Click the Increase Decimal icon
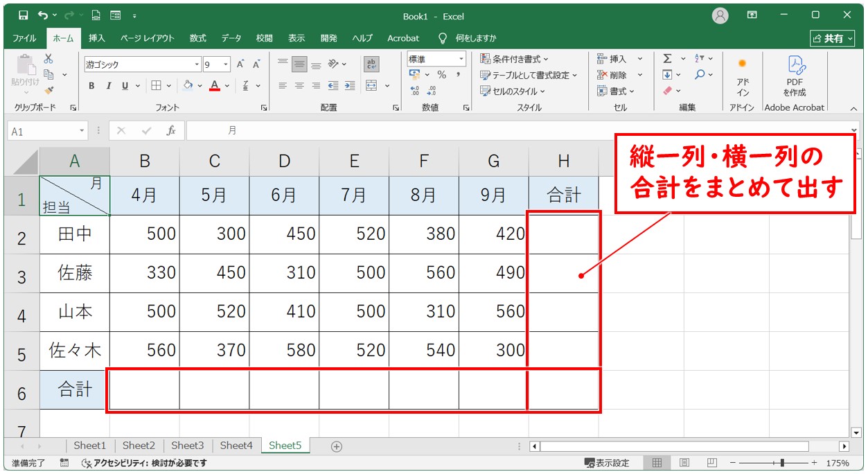The image size is (868, 474). point(415,91)
